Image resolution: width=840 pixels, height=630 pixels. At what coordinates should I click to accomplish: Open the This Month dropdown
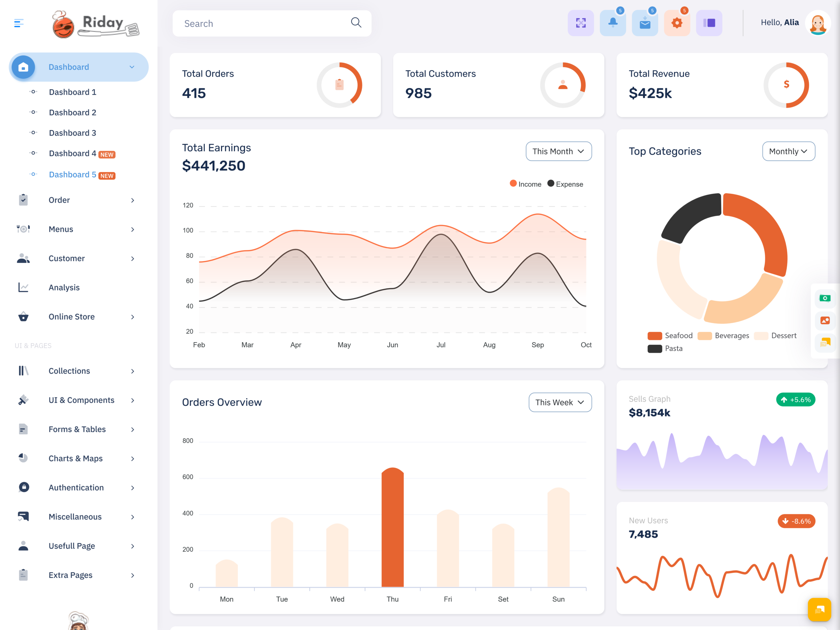[558, 151]
